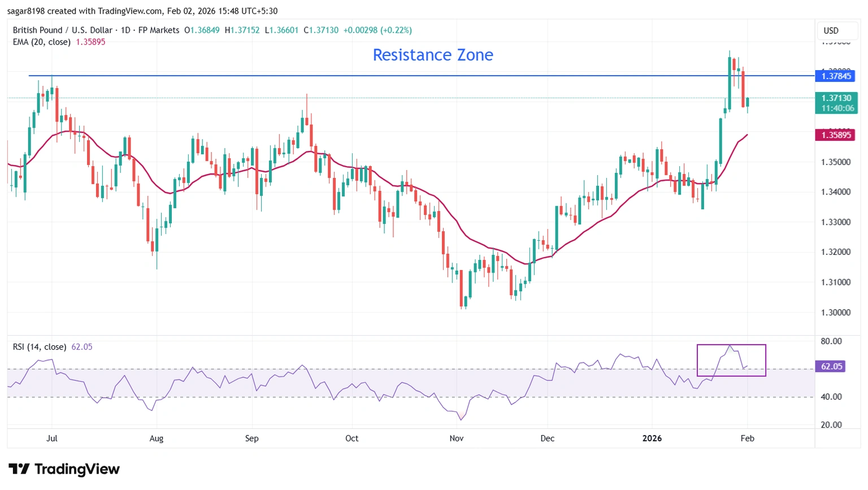Click the Nov label on time axis
868x490 pixels.
pos(457,438)
